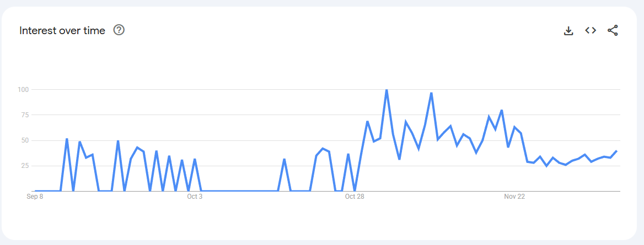Click the highest peak reaching 100
Image resolution: width=644 pixels, height=245 pixels.
(x=387, y=90)
